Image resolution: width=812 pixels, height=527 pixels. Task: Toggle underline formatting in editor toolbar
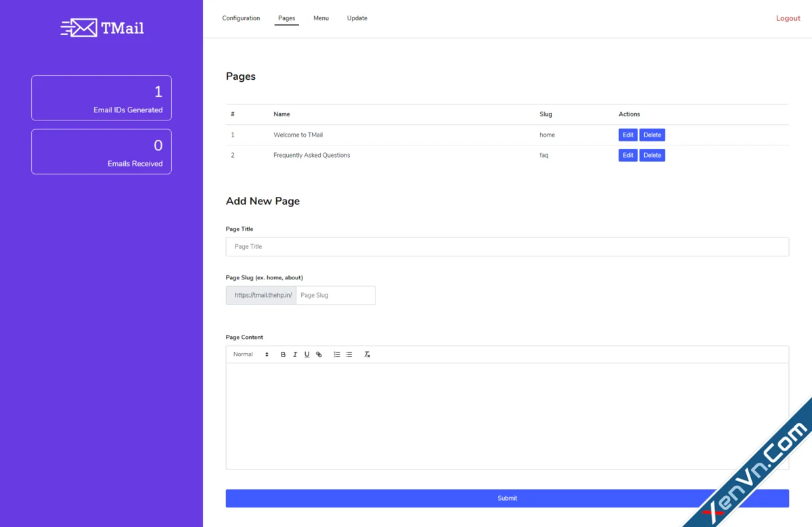click(x=307, y=354)
